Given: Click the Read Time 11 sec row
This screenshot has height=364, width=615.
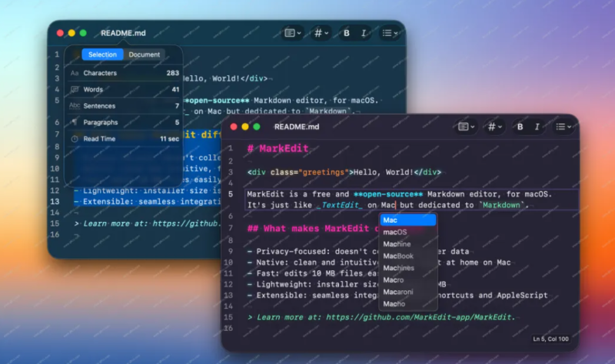Looking at the screenshot, I should point(125,139).
